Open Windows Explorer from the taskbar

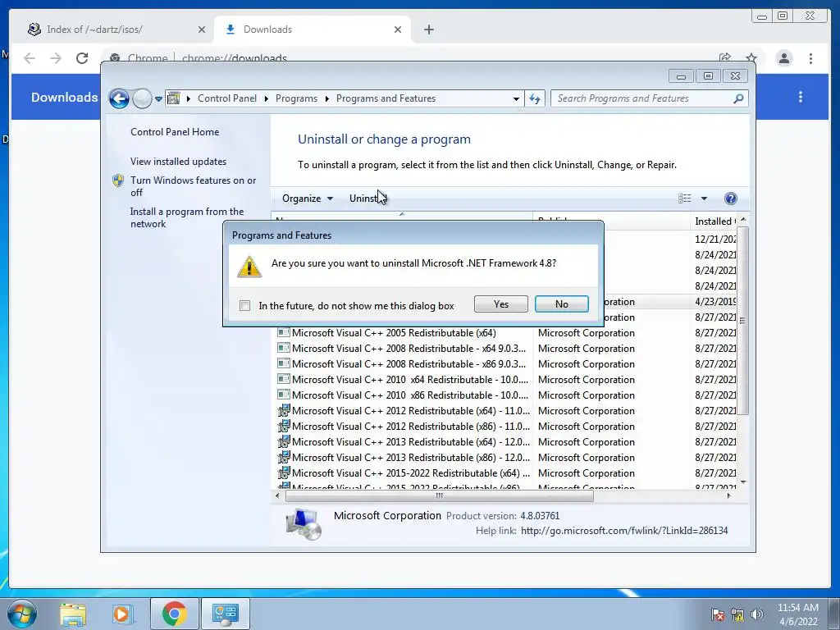point(73,614)
